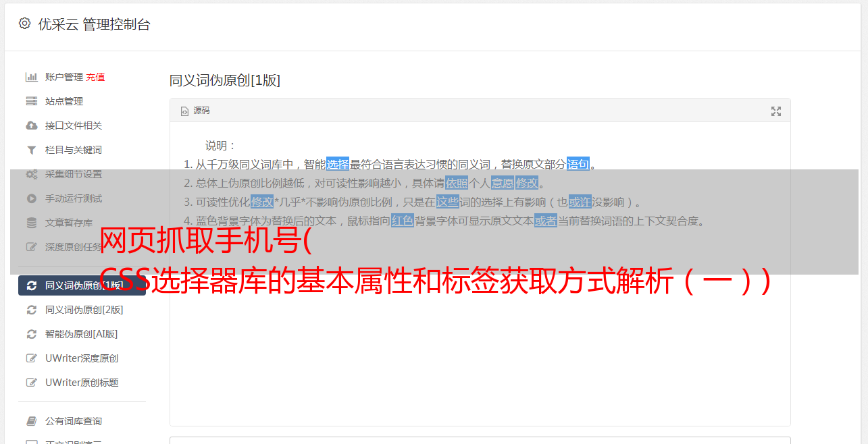The image size is (868, 444).
Task: Toggle fullscreen with the expand icon in editor
Action: (776, 111)
